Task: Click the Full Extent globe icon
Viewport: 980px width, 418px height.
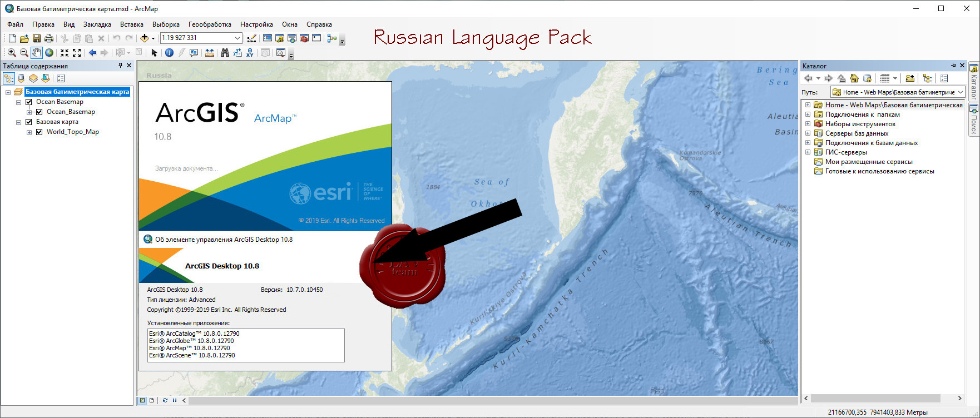Action: (50, 53)
